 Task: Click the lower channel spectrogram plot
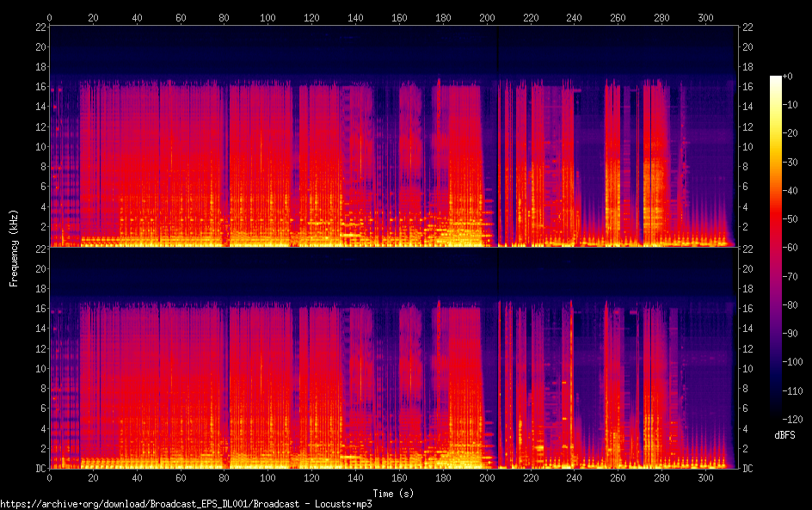[394, 359]
